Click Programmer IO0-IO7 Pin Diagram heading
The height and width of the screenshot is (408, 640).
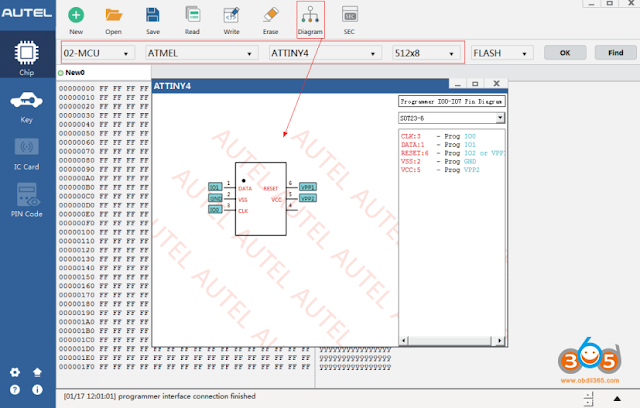point(451,102)
